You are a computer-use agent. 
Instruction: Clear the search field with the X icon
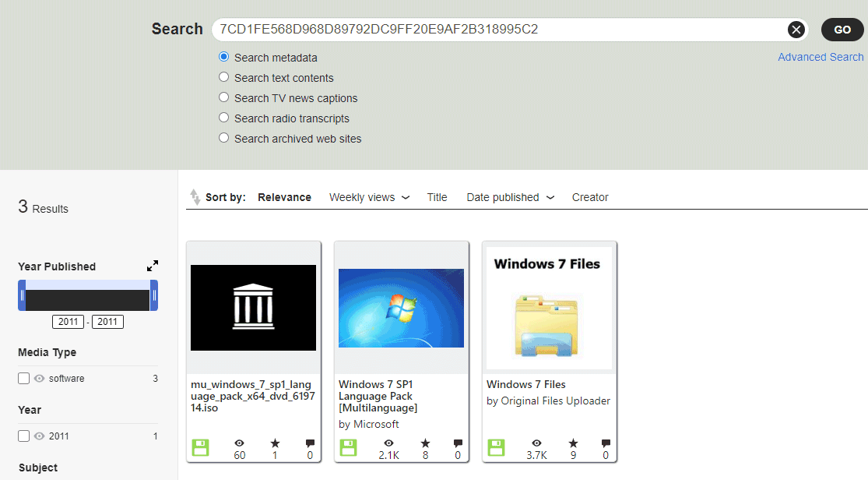coord(796,30)
